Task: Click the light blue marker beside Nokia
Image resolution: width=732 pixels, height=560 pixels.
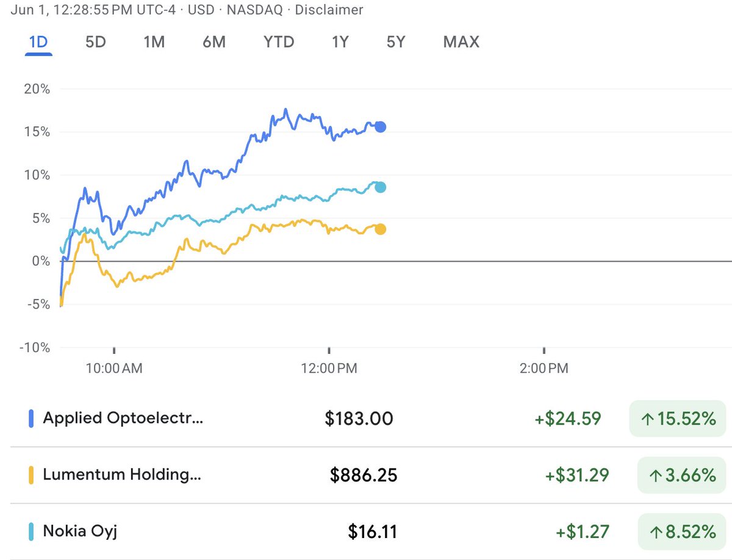Action: point(31,531)
